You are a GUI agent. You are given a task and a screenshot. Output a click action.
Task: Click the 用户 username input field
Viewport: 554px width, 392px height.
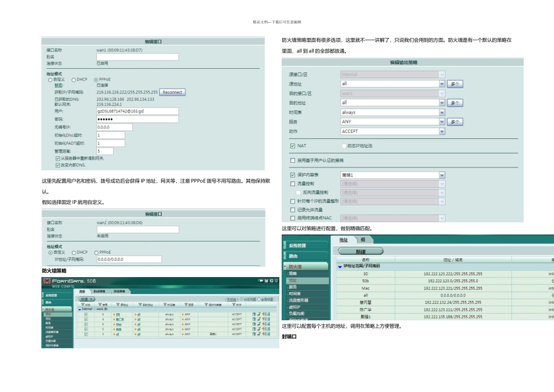tap(138, 111)
